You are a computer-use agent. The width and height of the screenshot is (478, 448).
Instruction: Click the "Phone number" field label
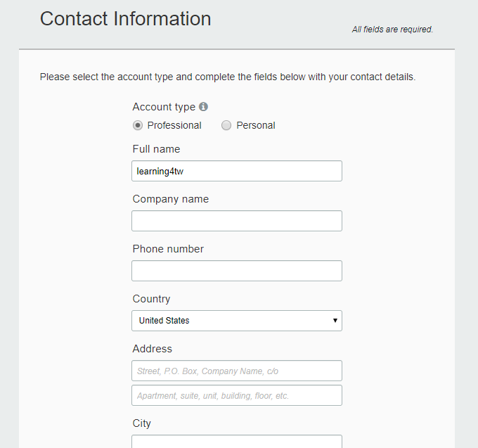[168, 249]
